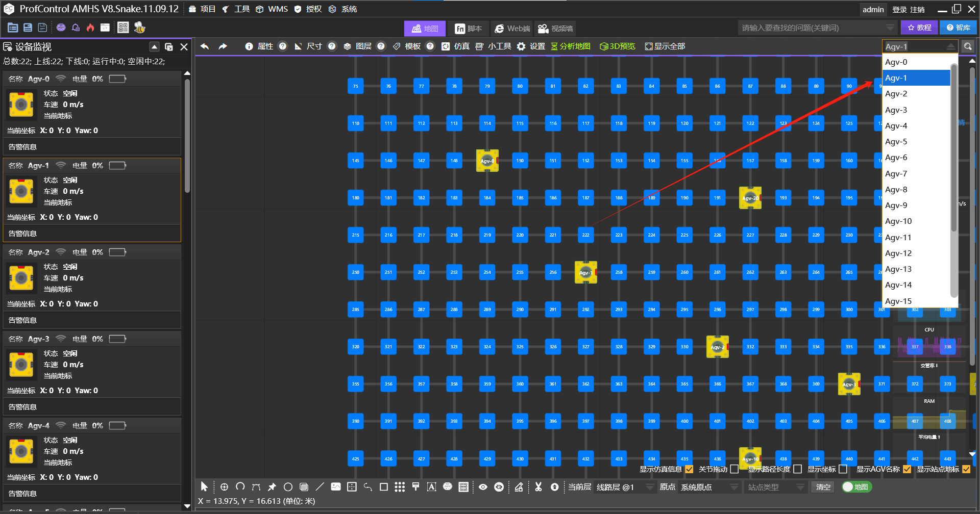Select the text box 'A' tool in the bottom toolbar
980x514 pixels.
coord(431,487)
